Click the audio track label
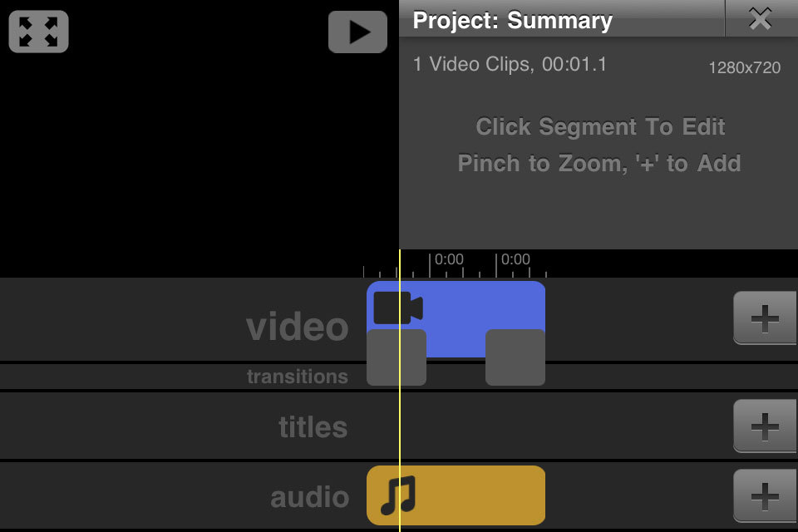The width and height of the screenshot is (798, 532). (x=309, y=497)
